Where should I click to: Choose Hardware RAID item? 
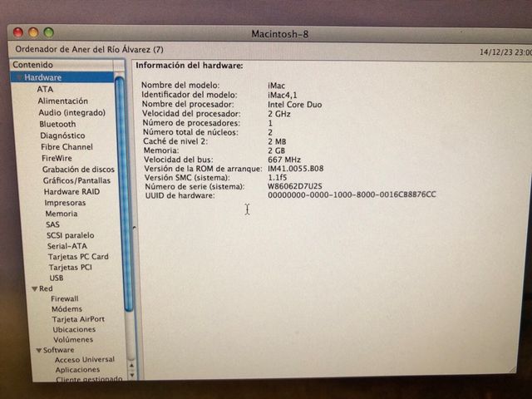pos(71,192)
